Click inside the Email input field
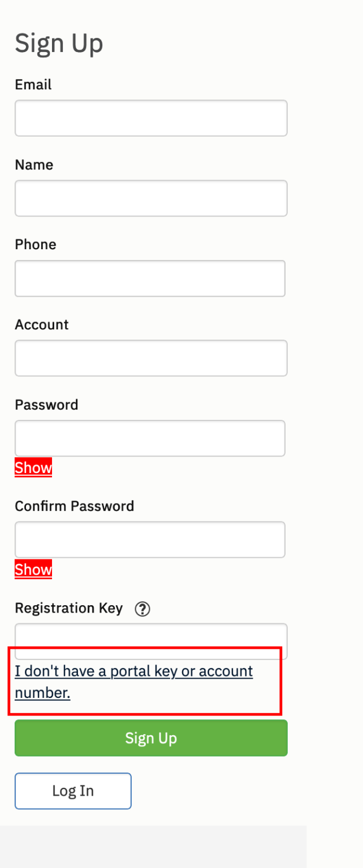The image size is (363, 868). [x=151, y=118]
